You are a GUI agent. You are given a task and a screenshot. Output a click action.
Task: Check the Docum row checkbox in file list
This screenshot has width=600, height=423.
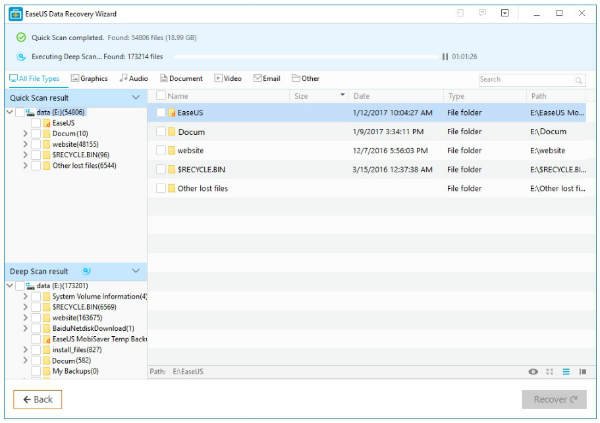click(161, 132)
